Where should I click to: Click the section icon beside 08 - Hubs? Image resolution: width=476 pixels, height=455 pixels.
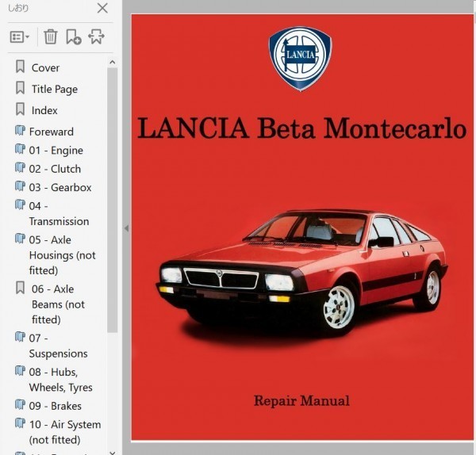coord(20,370)
